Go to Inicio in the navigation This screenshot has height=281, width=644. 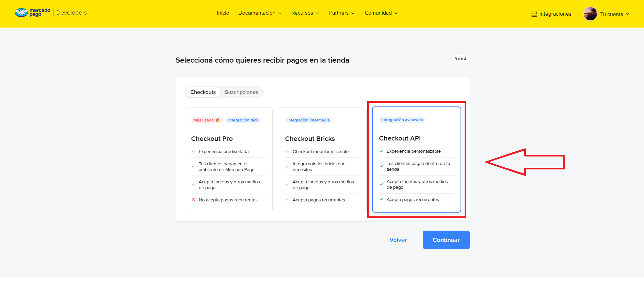pyautogui.click(x=223, y=13)
